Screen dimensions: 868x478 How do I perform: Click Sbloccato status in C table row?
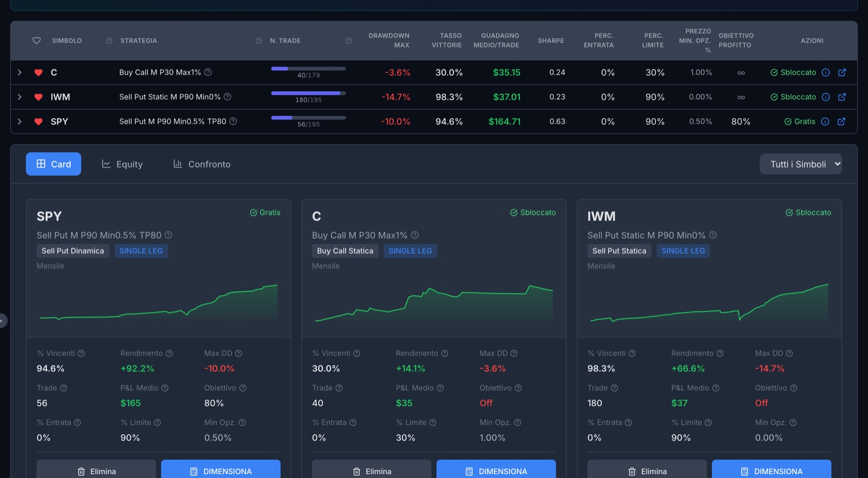[x=793, y=73]
